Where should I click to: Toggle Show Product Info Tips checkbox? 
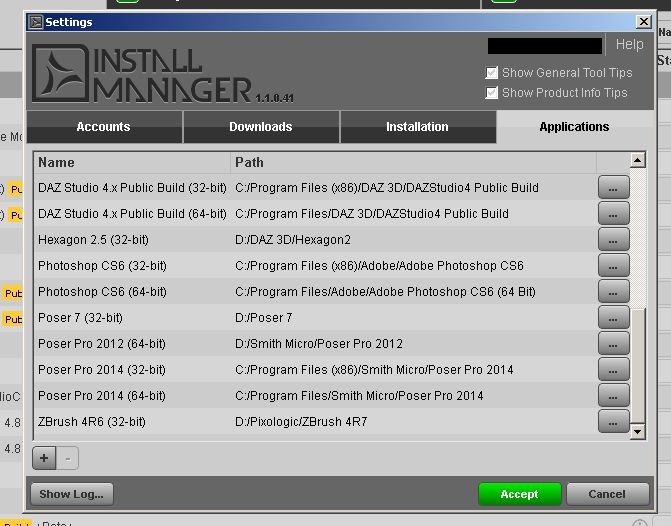coord(492,92)
